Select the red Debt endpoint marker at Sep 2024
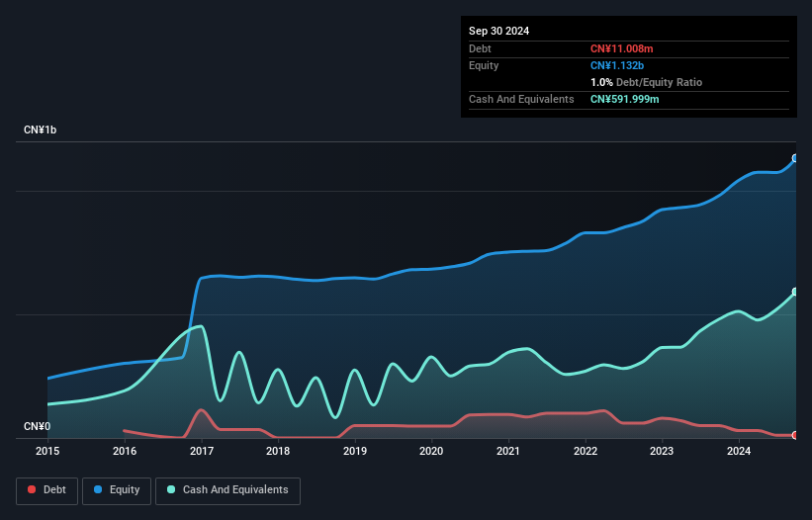This screenshot has height=520, width=812. (795, 435)
